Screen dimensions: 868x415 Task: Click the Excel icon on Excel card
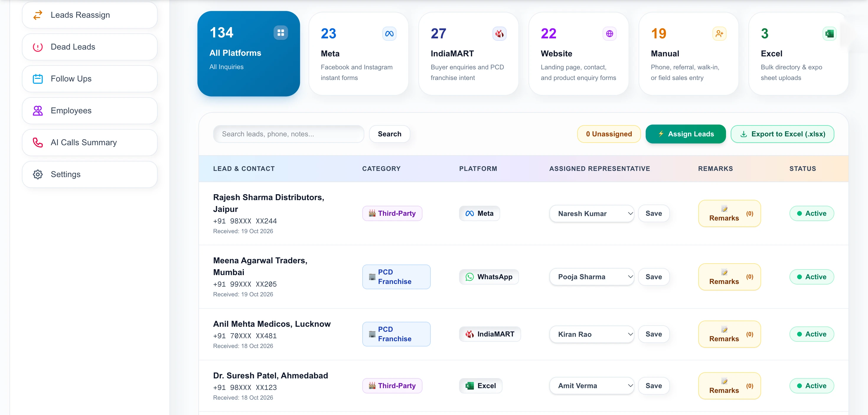pos(829,34)
